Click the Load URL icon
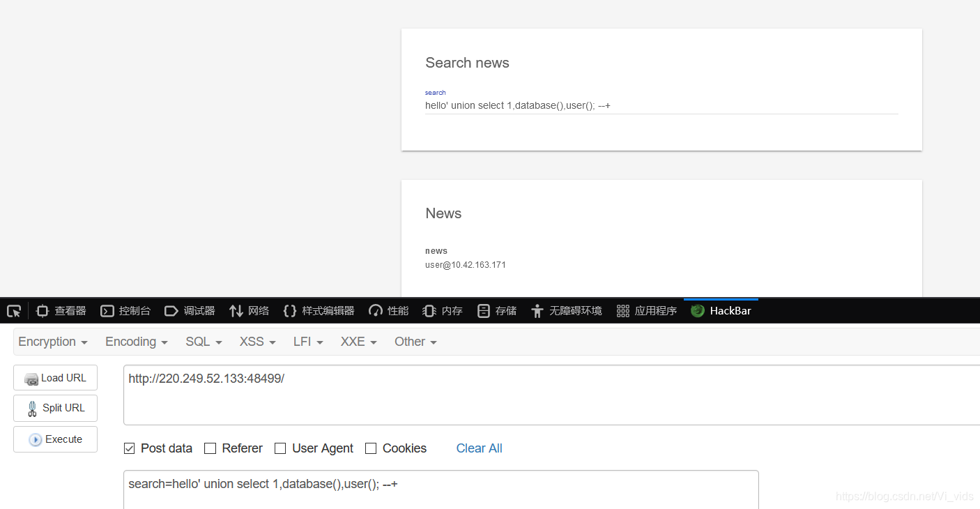Screen dimensions: 980x509 pos(31,379)
